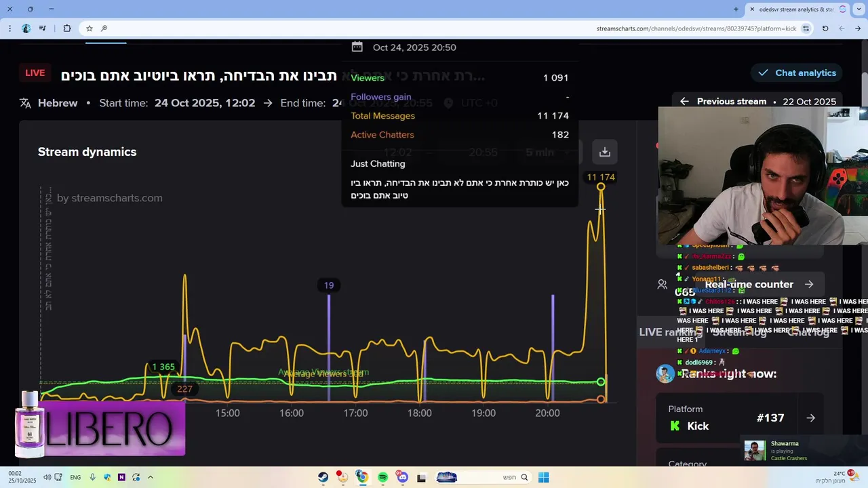Click the Hebrew language translate icon
This screenshot has height=488, width=868.
coord(26,103)
